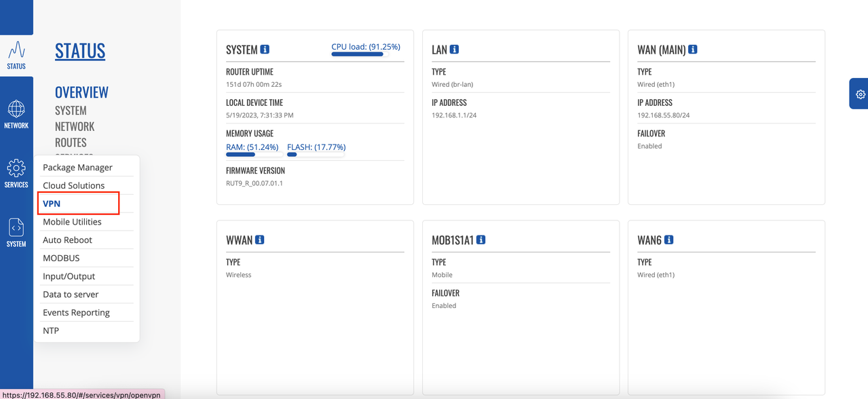Screen dimensions: 868x399
Task: Click the info icon beside WAN6
Action: coord(669,240)
